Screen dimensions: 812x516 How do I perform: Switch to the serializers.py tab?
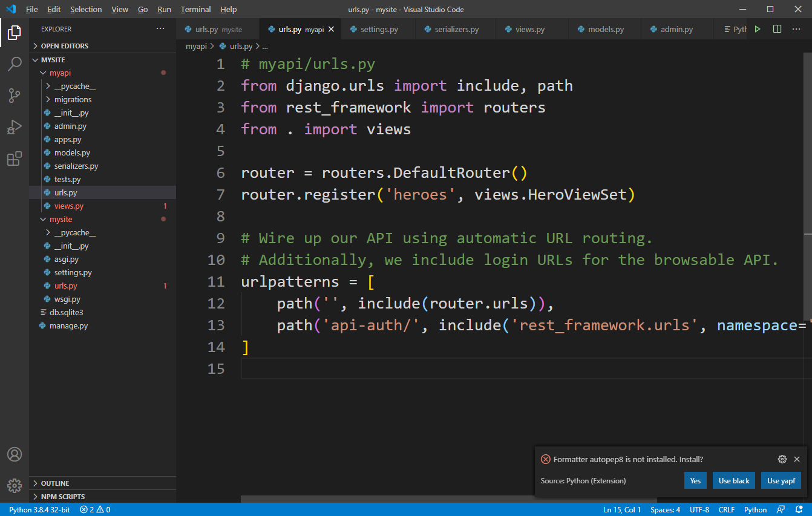tap(456, 29)
